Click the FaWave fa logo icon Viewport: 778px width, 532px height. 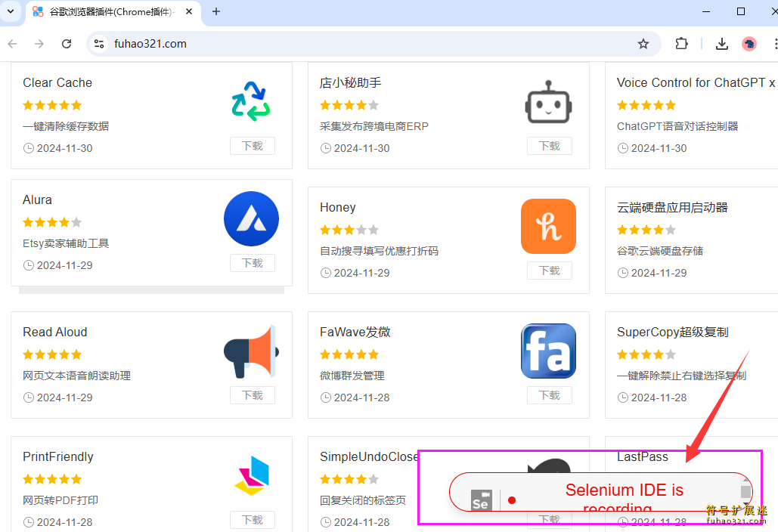pyautogui.click(x=548, y=351)
